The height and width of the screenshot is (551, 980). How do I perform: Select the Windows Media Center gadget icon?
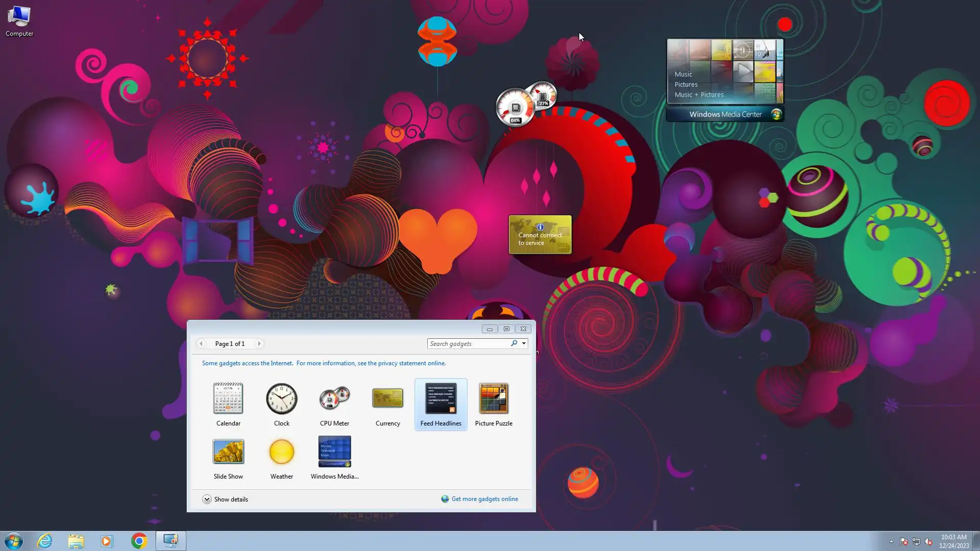point(334,452)
